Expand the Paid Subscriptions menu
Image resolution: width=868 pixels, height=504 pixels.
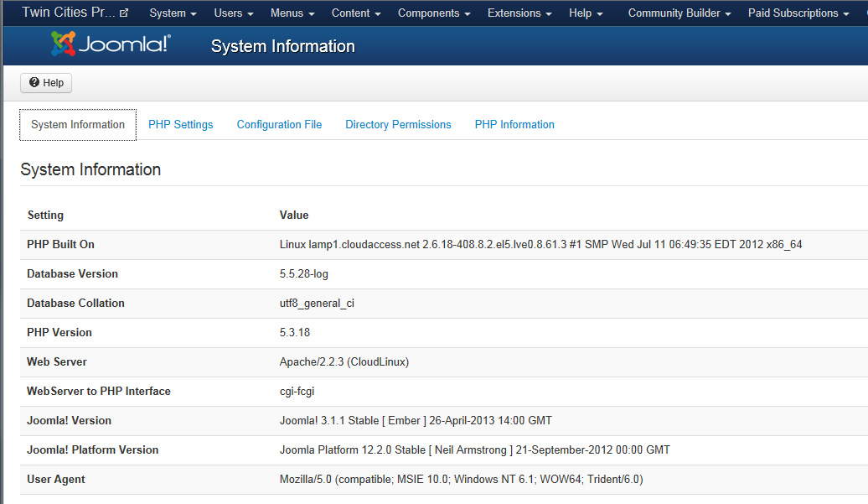click(x=798, y=13)
